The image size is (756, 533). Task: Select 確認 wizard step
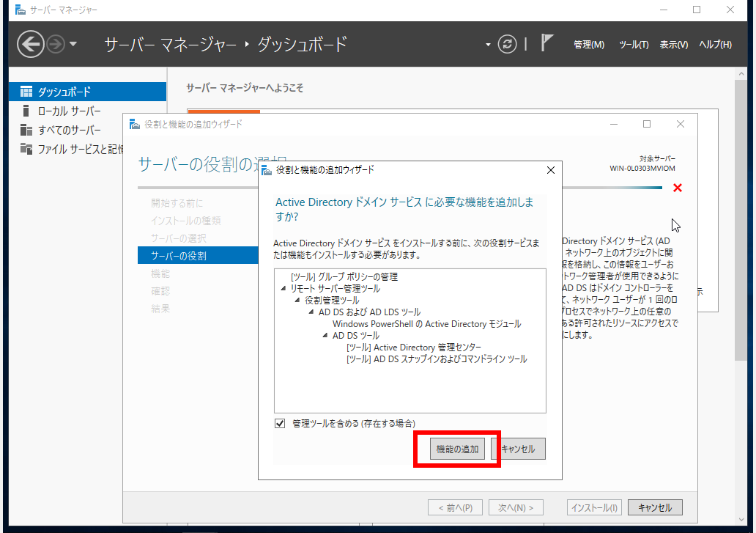point(160,291)
